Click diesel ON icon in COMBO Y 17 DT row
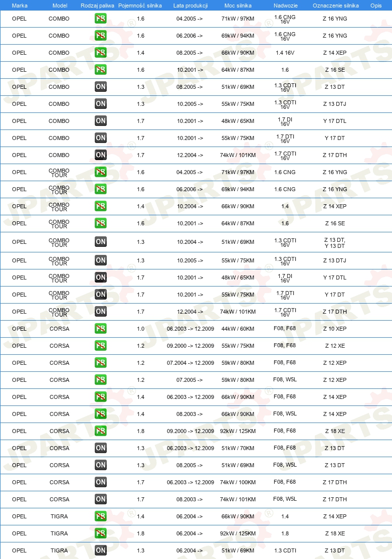This screenshot has width=392, height=559. 101,138
